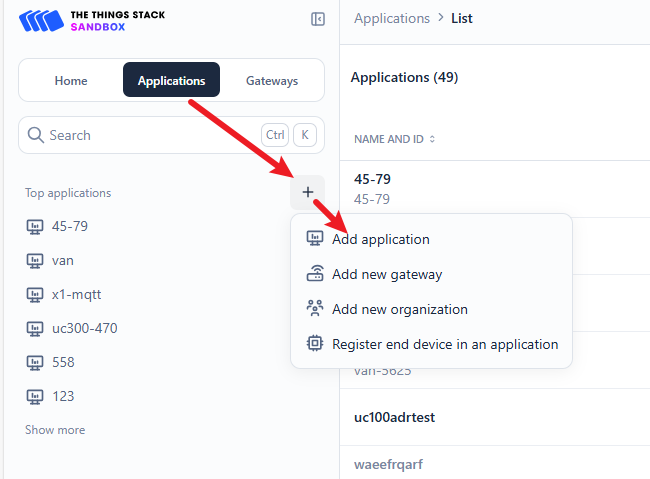Open The Things Stack Sandbox logo
650x479 pixels.
tap(92, 21)
